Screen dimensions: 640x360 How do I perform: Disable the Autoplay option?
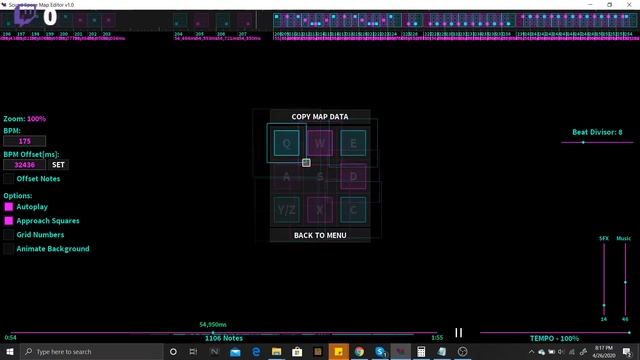click(9, 207)
